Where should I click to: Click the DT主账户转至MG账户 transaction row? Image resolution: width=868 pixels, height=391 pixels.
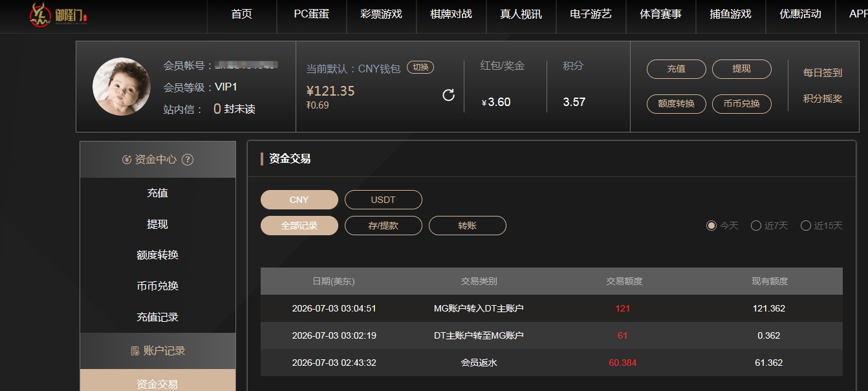552,336
